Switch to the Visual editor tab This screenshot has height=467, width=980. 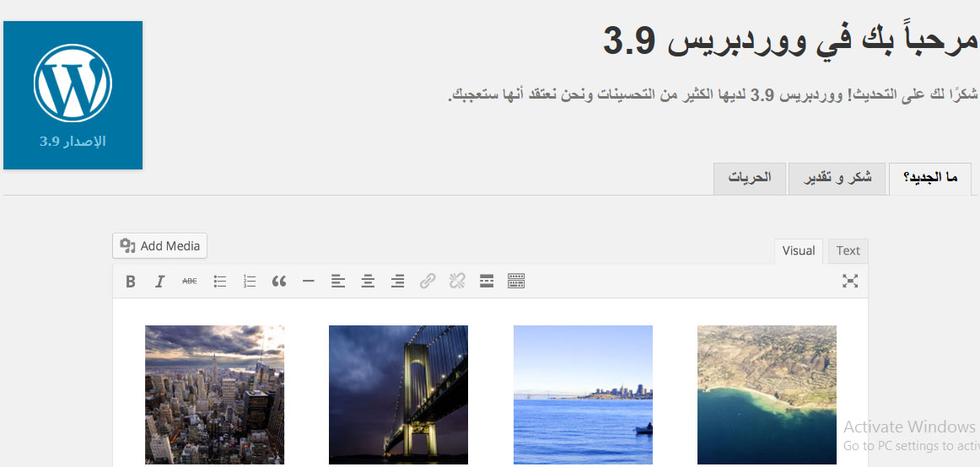(799, 251)
